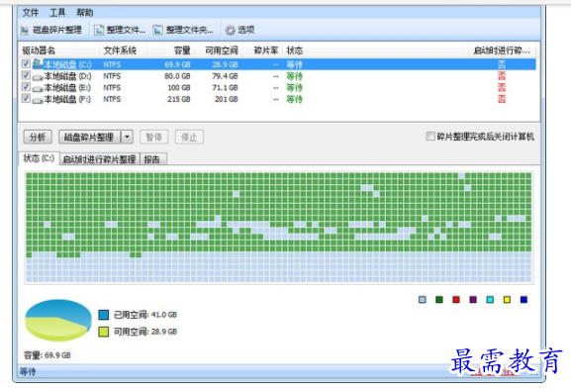Click the dark blue legend swatch

(523, 300)
